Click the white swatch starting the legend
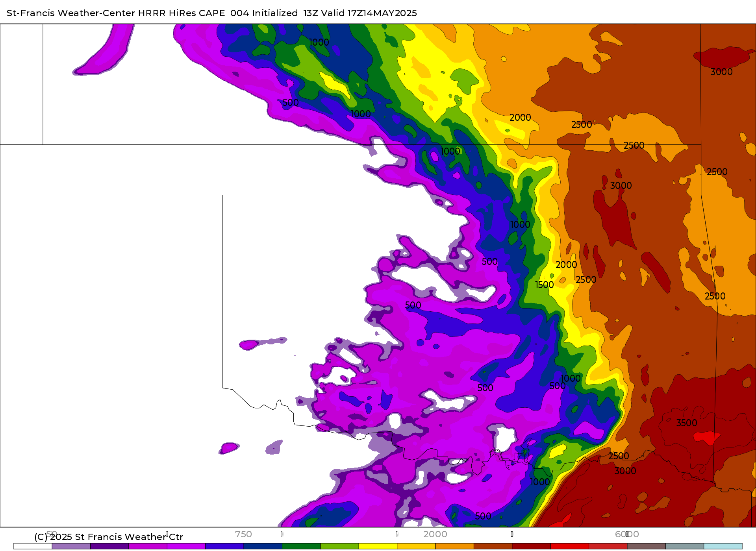The width and height of the screenshot is (756, 551). tap(33, 546)
